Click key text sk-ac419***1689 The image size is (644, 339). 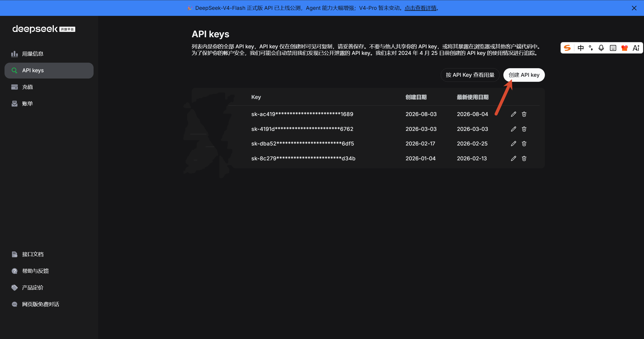coord(302,114)
